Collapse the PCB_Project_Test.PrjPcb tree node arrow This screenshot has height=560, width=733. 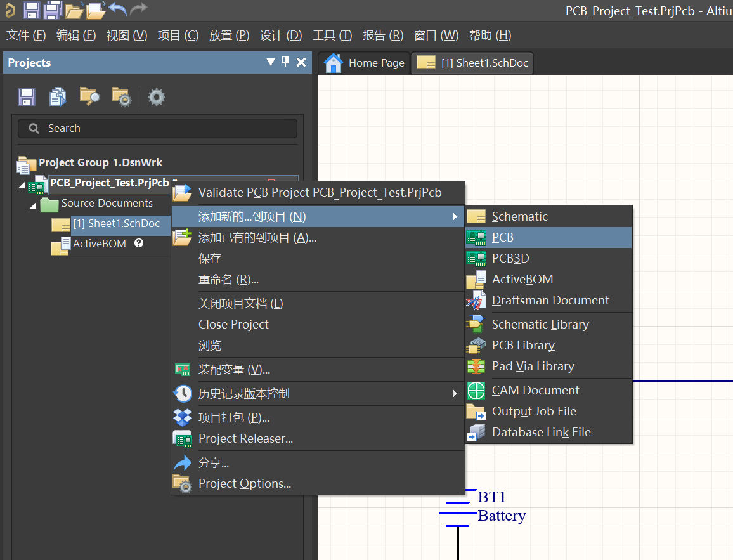click(x=22, y=186)
